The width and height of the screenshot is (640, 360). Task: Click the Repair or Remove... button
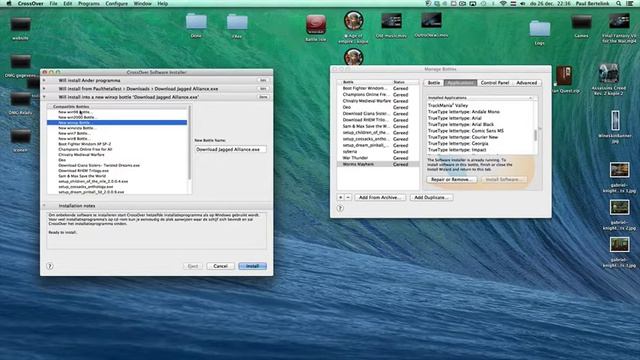452,180
